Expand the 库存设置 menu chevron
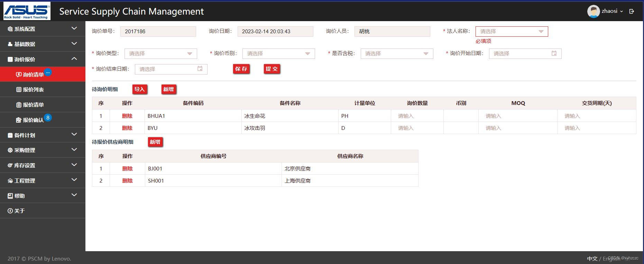 (74, 165)
